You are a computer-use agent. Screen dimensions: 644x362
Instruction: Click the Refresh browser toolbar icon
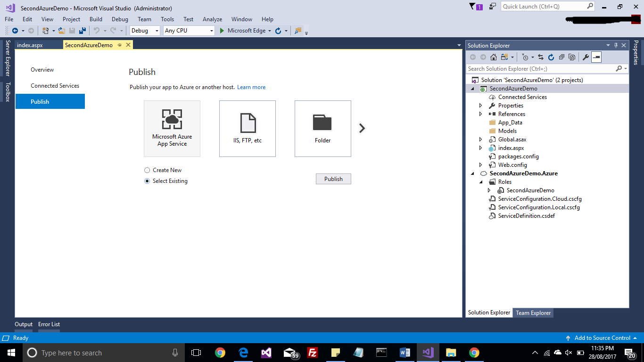tap(278, 31)
